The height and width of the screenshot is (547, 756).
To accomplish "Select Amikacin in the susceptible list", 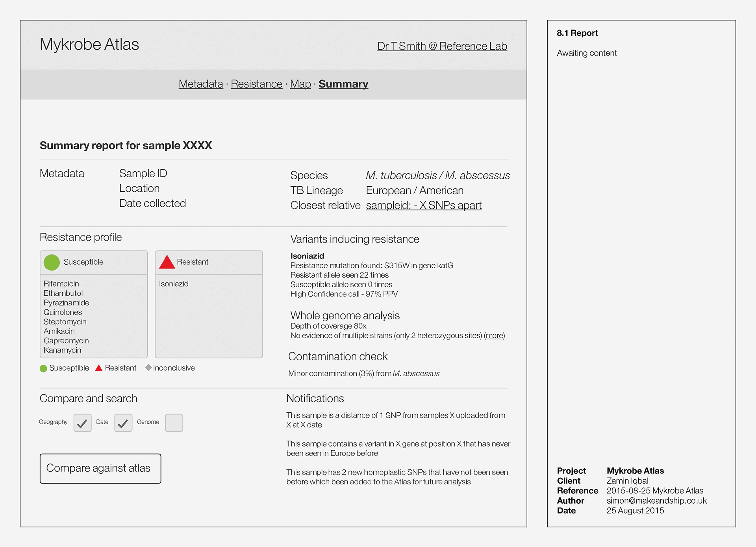I will pos(59,331).
